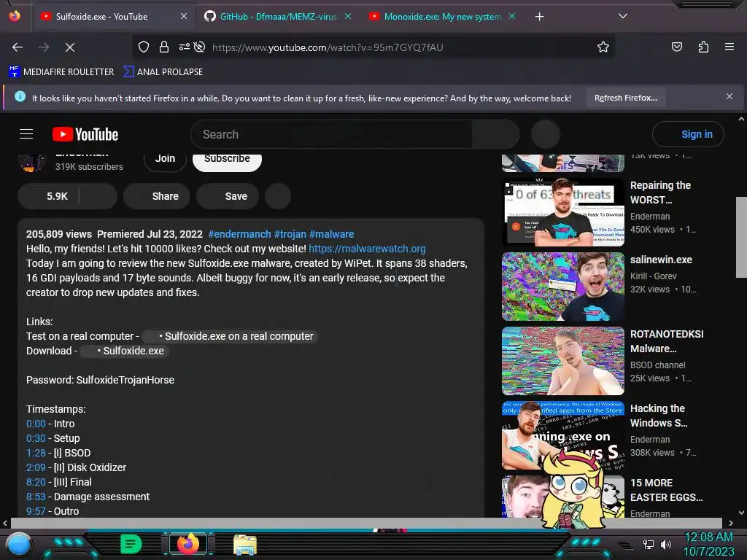Dismiss the Firefox refresh notification bar
The height and width of the screenshot is (560, 747).
tap(729, 97)
